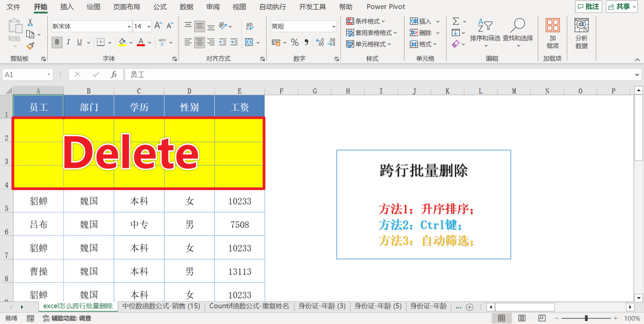Decrease font size with the smaller A button
644x324 pixels.
click(x=170, y=26)
